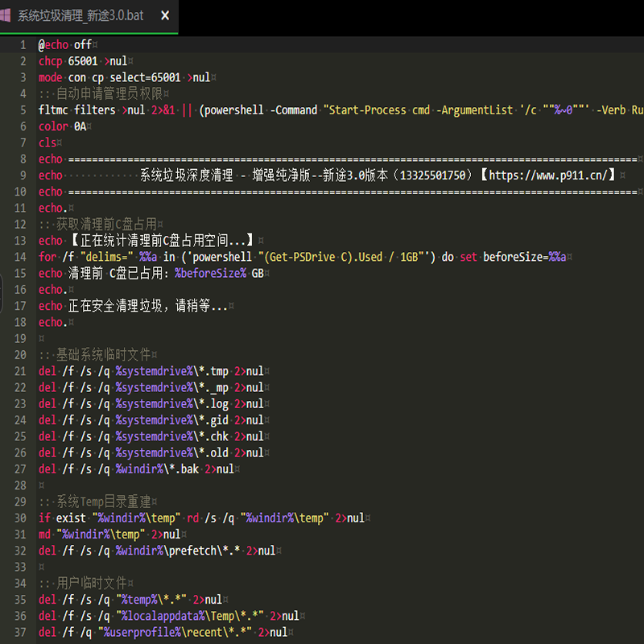Click the '@echo off' text on line 1

point(65,45)
